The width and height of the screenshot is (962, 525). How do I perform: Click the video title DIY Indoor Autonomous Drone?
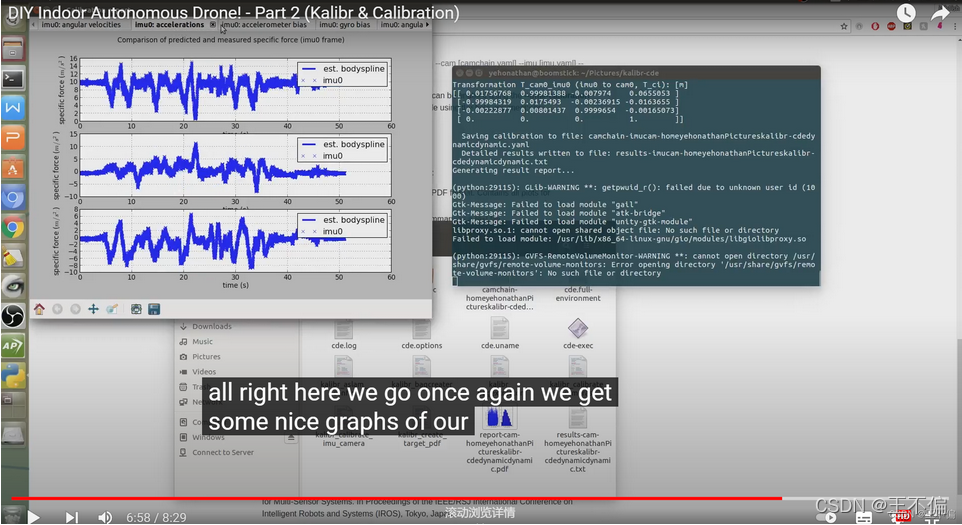point(233,12)
